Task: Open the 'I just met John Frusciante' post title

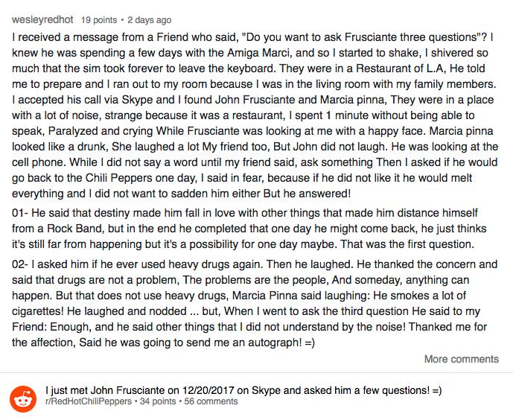Action: tap(243, 390)
